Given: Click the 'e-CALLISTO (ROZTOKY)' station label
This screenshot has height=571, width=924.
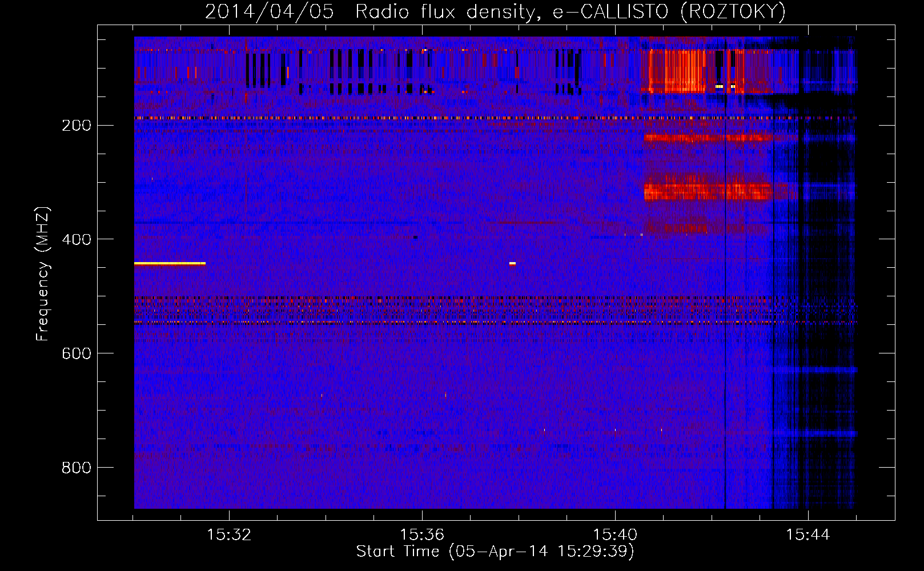Looking at the screenshot, I should coord(669,12).
